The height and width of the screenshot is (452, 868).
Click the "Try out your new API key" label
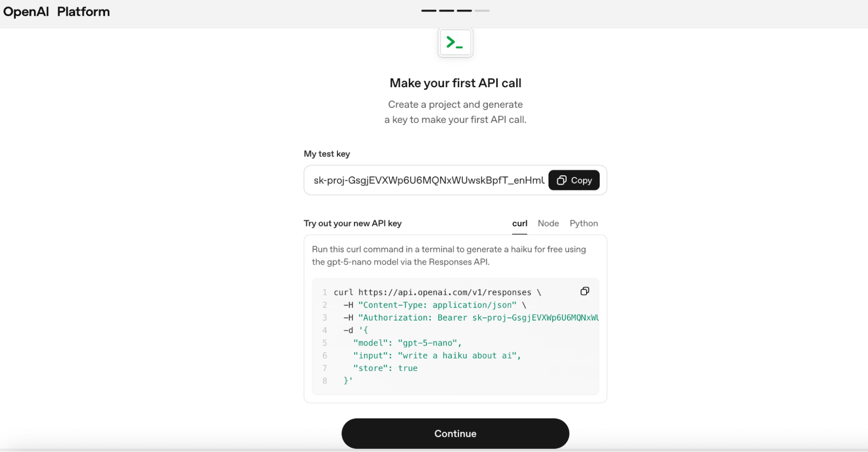tap(353, 223)
